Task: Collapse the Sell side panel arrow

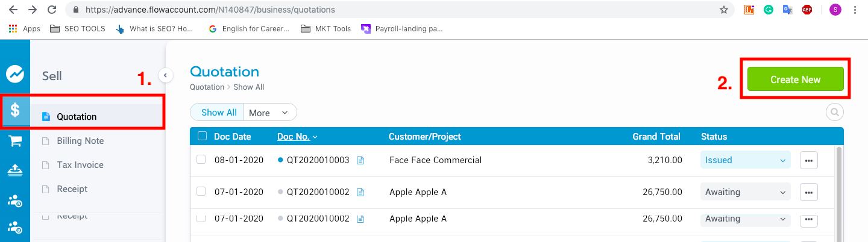Action: click(x=165, y=75)
